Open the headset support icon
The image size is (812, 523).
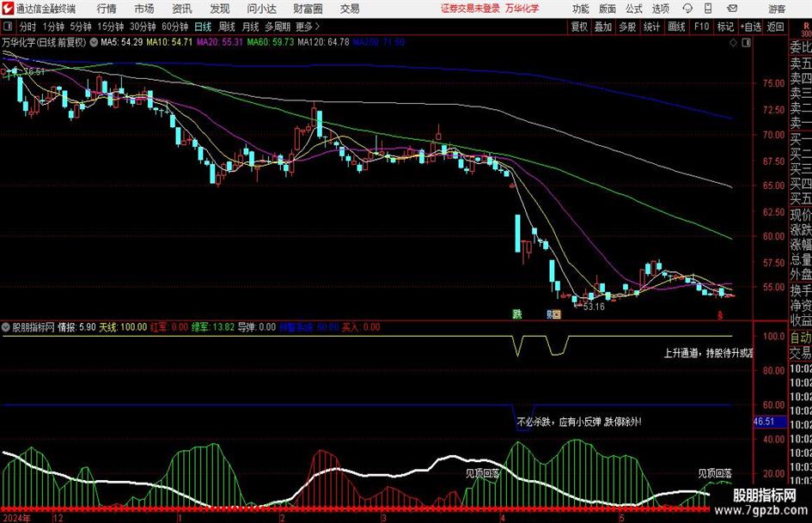click(x=687, y=9)
